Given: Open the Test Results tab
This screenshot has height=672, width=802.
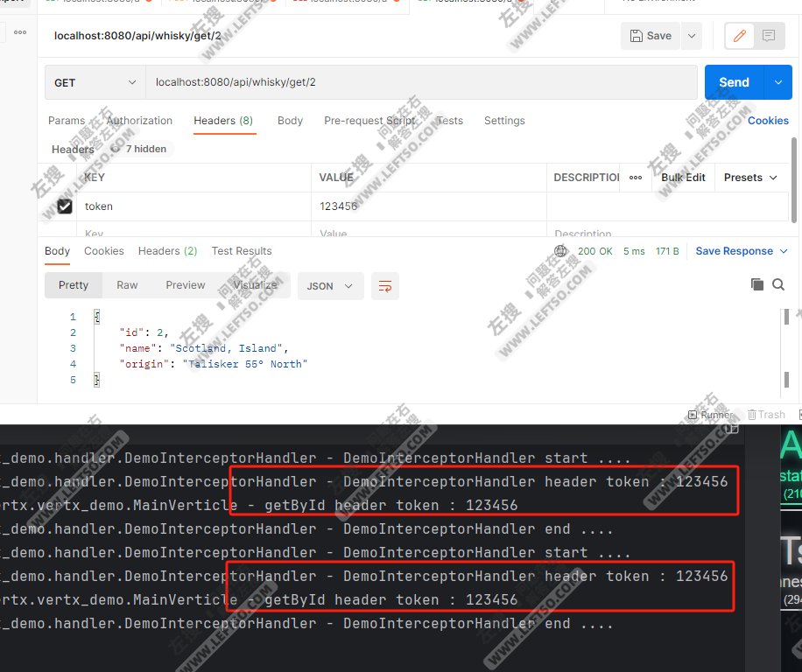Looking at the screenshot, I should pyautogui.click(x=242, y=251).
